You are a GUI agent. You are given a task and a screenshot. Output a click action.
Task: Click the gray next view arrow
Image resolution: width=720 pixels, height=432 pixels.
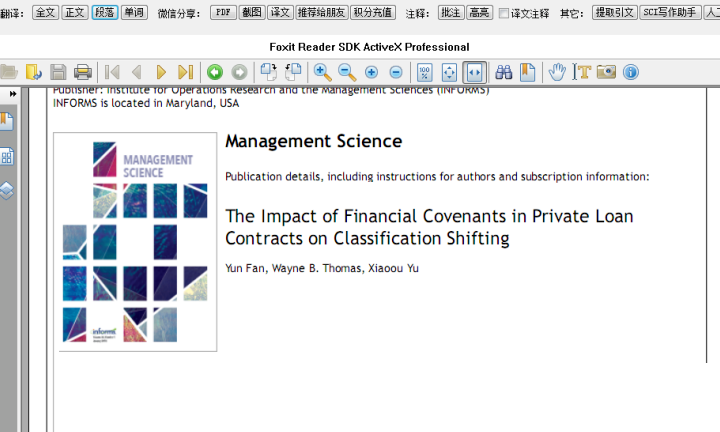pyautogui.click(x=239, y=72)
